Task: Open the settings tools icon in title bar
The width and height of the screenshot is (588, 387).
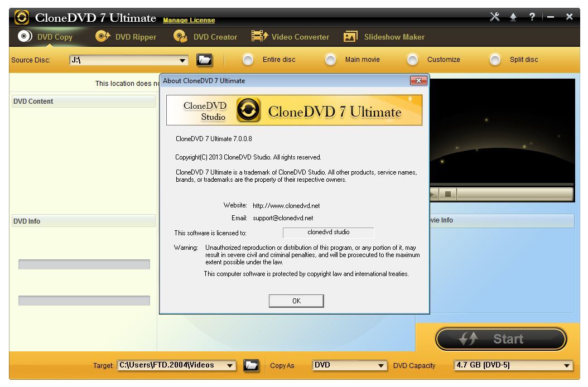Action: coord(495,17)
